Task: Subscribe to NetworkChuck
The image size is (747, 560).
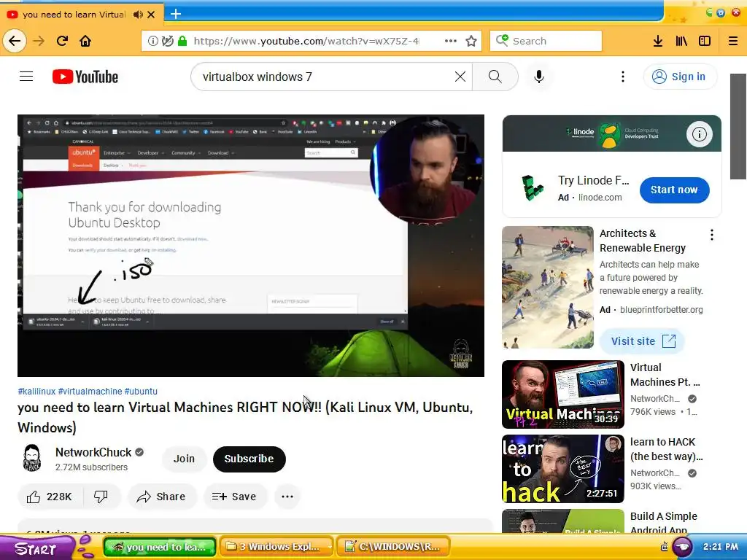Action: click(249, 459)
